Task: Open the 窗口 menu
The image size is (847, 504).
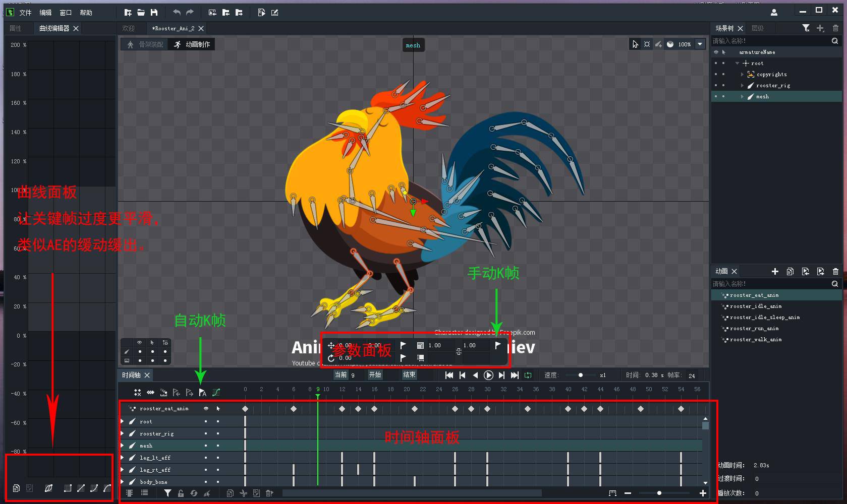Action: [x=66, y=13]
